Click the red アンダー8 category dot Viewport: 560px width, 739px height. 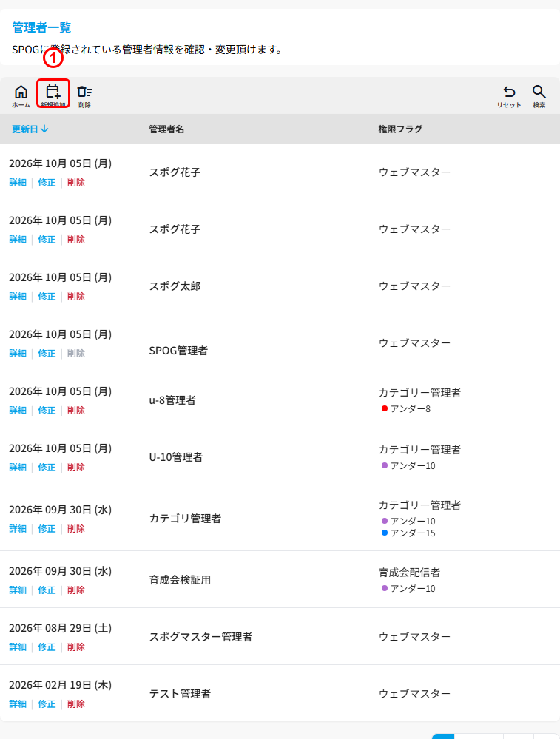[x=384, y=408]
